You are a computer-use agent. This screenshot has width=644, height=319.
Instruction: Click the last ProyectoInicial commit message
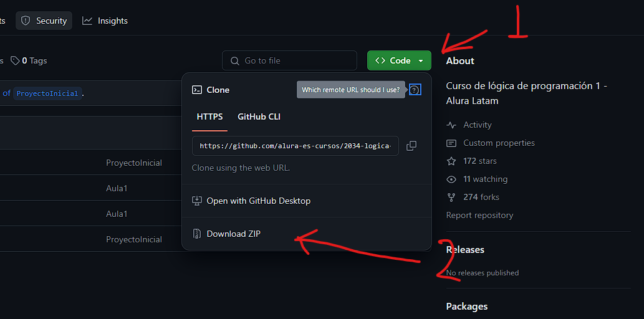(134, 239)
